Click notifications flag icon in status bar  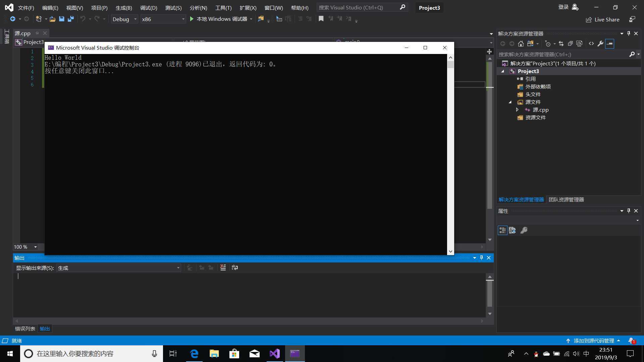point(632,341)
